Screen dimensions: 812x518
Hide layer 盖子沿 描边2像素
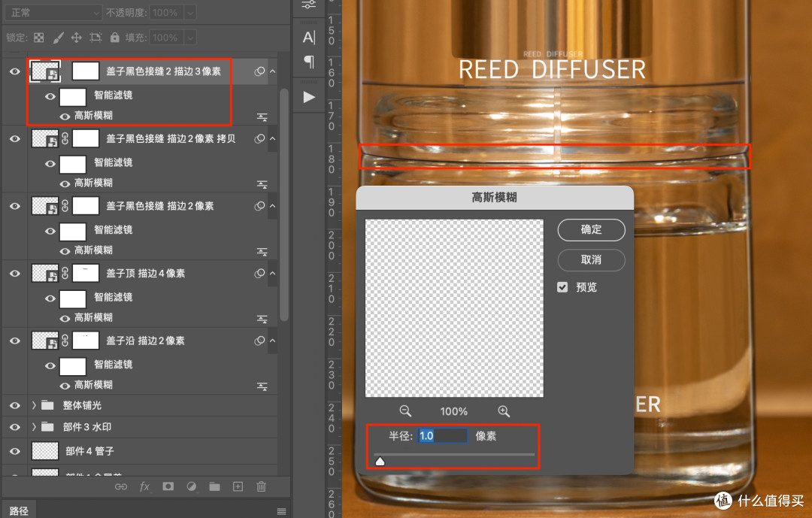pyautogui.click(x=15, y=341)
